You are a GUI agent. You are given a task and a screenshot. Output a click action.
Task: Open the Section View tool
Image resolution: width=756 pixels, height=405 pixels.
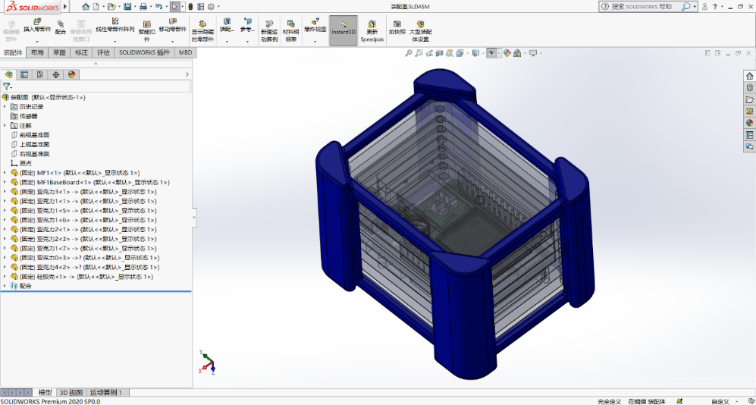[439, 54]
